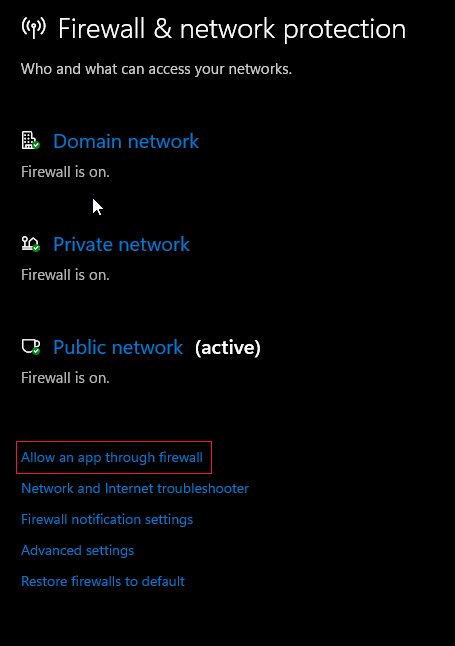Select Allow an app through firewall
This screenshot has height=646, width=455.
(112, 457)
